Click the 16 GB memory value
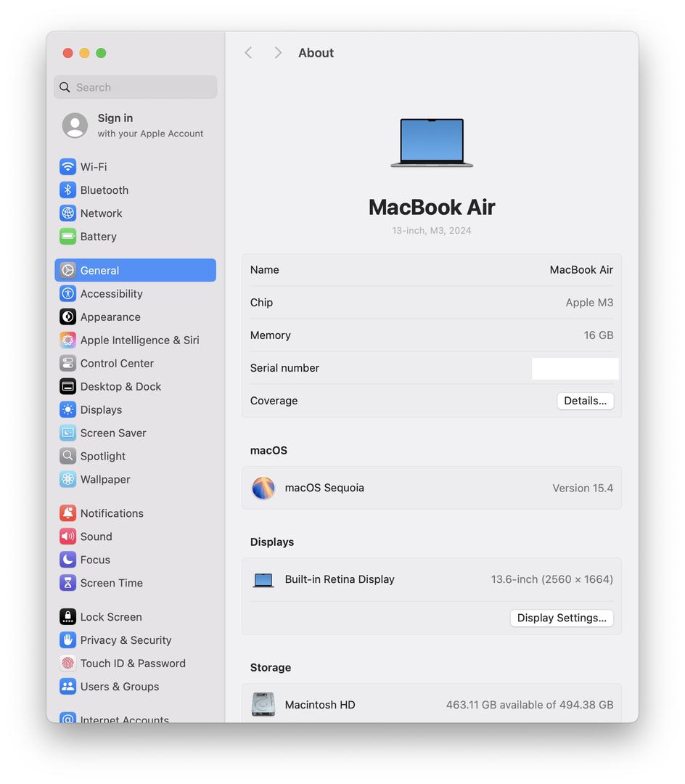Screen dimensions: 685x784 (x=599, y=335)
